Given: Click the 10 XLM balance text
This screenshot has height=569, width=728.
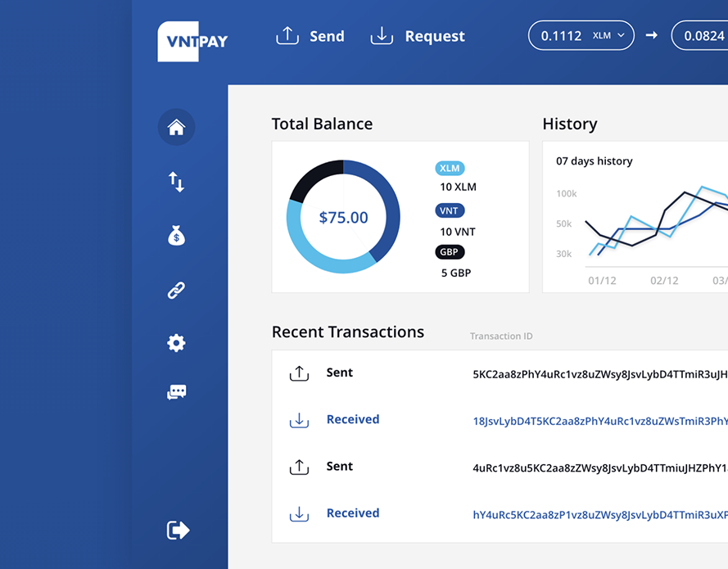Looking at the screenshot, I should point(459,187).
